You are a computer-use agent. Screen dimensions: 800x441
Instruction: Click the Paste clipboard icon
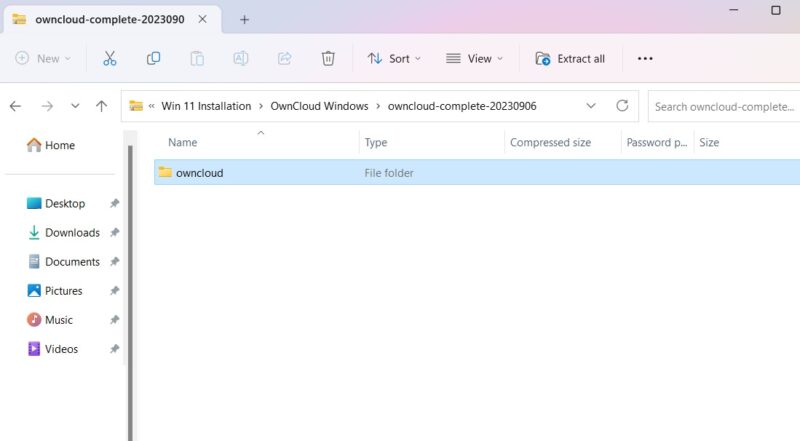click(197, 59)
